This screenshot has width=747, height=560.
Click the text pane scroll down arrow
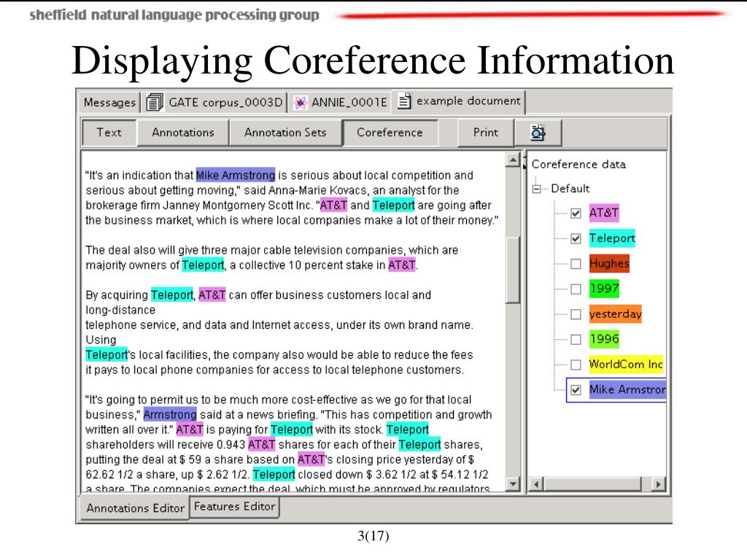[x=513, y=484]
